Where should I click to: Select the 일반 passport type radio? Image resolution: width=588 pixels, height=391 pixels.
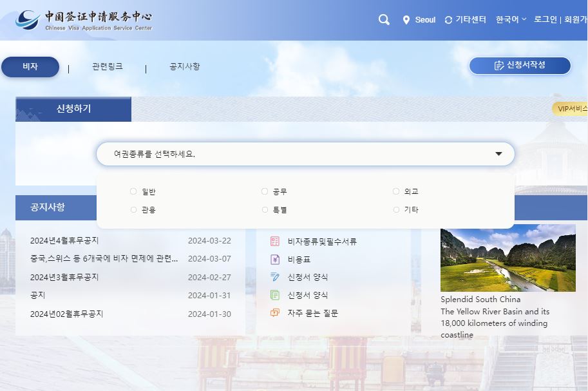click(133, 191)
